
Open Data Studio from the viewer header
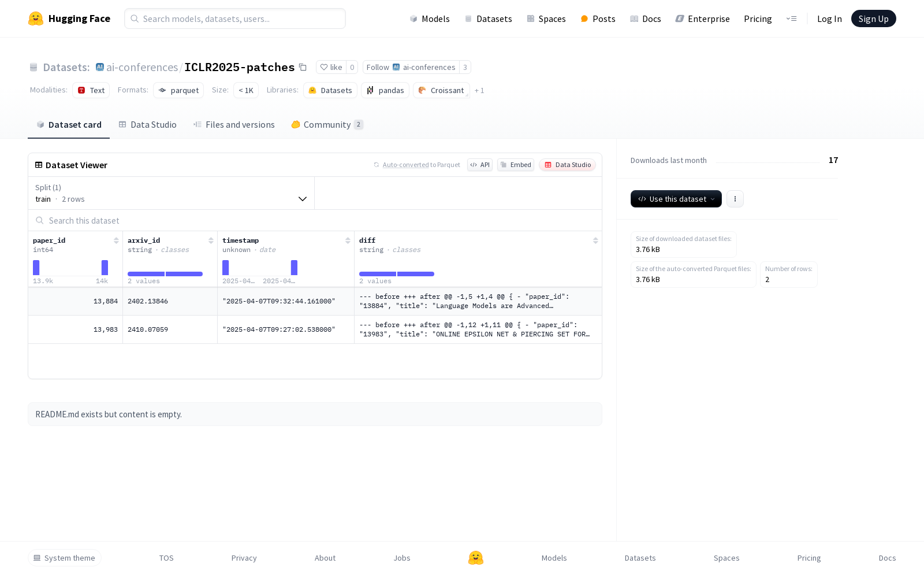[x=568, y=165]
